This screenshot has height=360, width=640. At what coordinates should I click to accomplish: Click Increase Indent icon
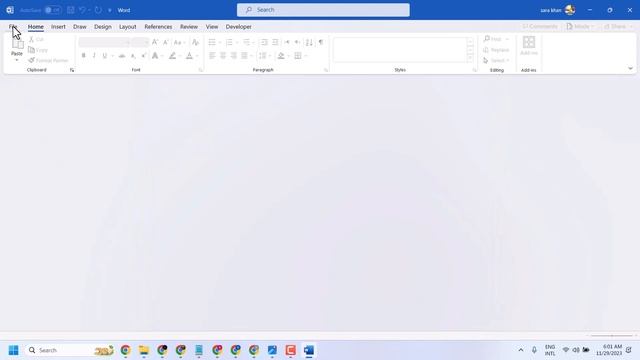pos(276,42)
